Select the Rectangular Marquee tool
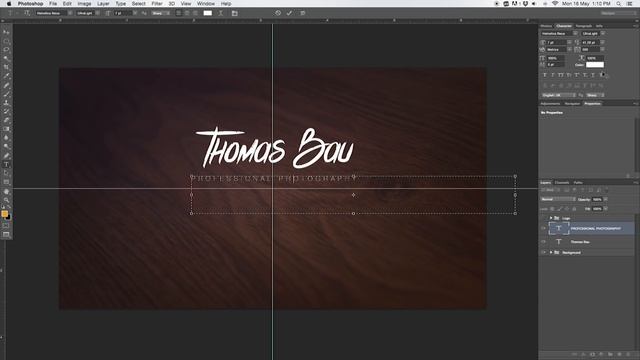640x360 pixels. (6, 41)
